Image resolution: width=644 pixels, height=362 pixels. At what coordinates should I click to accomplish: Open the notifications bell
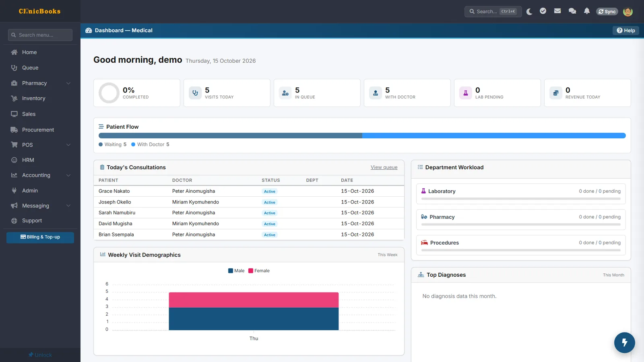pos(587,11)
